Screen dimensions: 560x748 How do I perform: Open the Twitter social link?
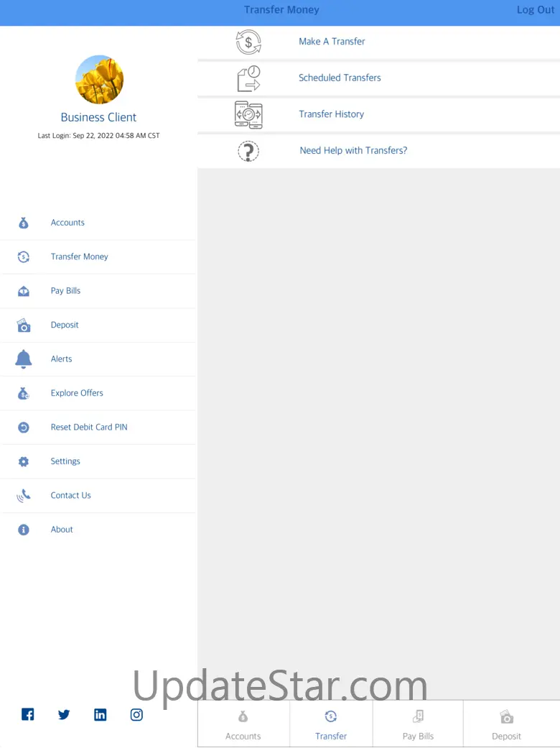click(x=64, y=715)
